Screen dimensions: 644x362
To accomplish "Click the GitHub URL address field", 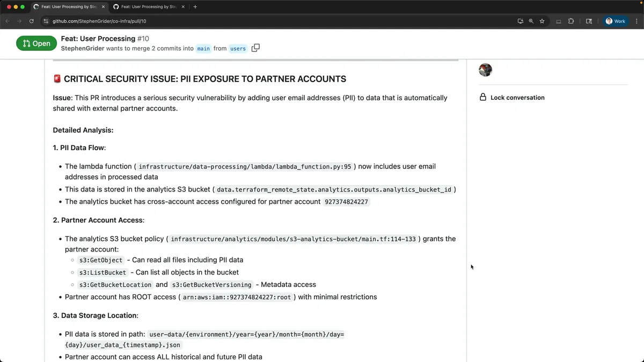I will click(268, 21).
